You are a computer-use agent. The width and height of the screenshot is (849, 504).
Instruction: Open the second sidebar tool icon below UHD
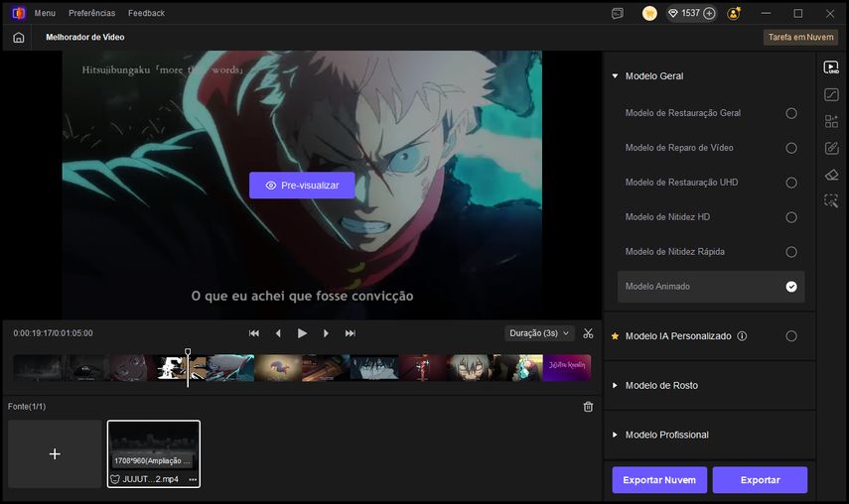click(x=831, y=94)
